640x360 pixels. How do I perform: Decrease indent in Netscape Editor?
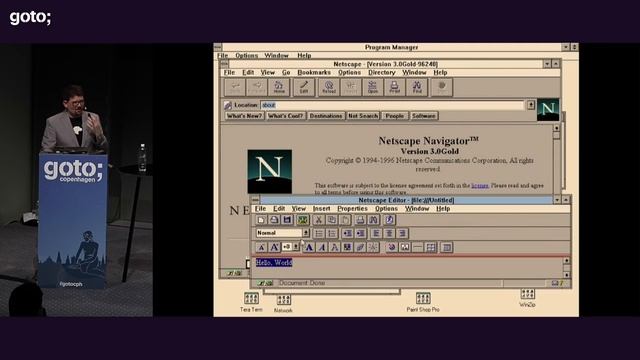pyautogui.click(x=347, y=233)
